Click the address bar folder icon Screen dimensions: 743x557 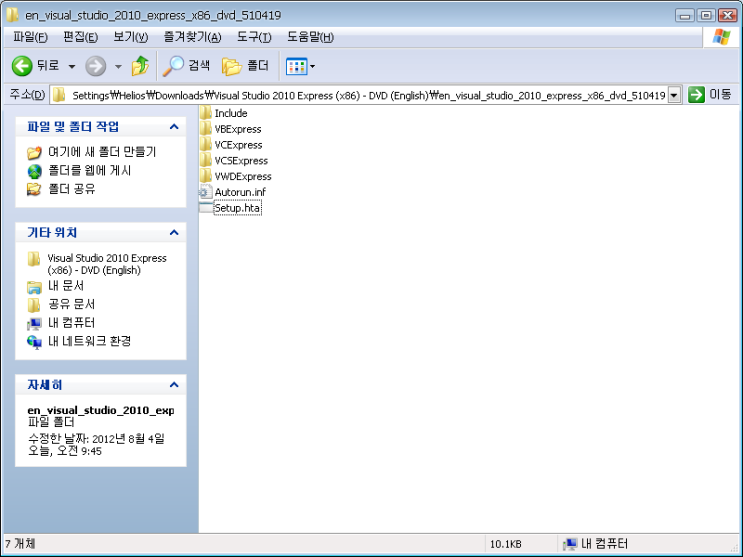pos(59,95)
